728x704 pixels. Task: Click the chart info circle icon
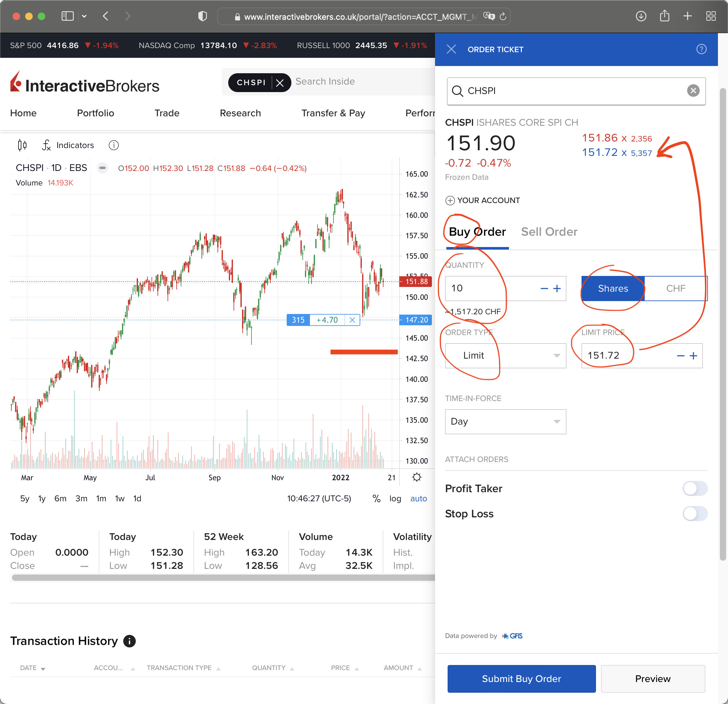114,145
